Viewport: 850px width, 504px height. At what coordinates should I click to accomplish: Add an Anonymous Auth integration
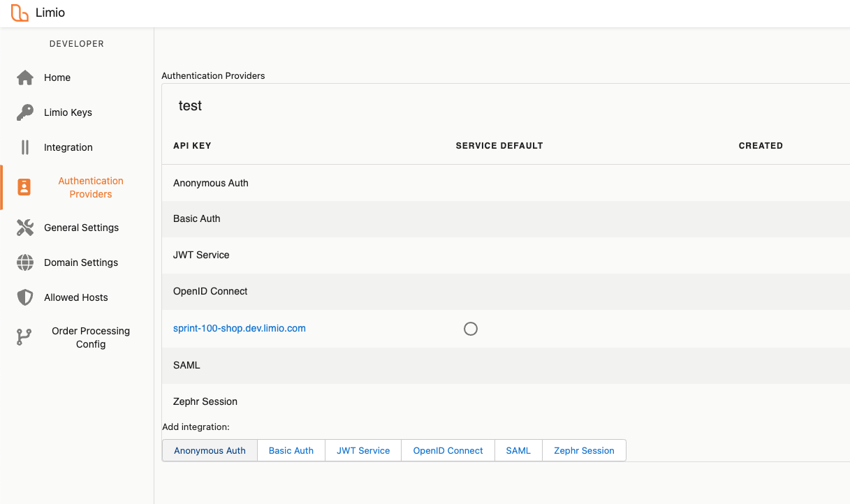pyautogui.click(x=210, y=451)
